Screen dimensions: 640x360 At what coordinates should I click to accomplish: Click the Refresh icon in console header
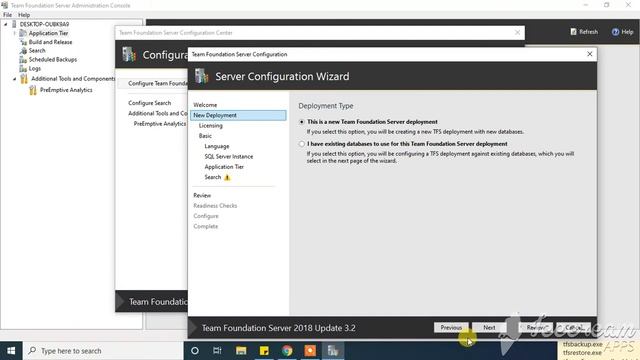573,31
